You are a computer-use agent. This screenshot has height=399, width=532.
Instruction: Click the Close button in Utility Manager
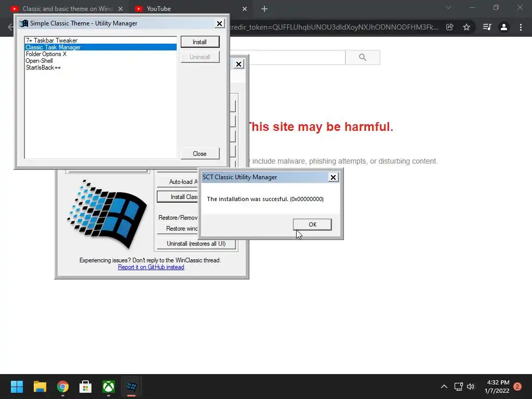pyautogui.click(x=200, y=153)
